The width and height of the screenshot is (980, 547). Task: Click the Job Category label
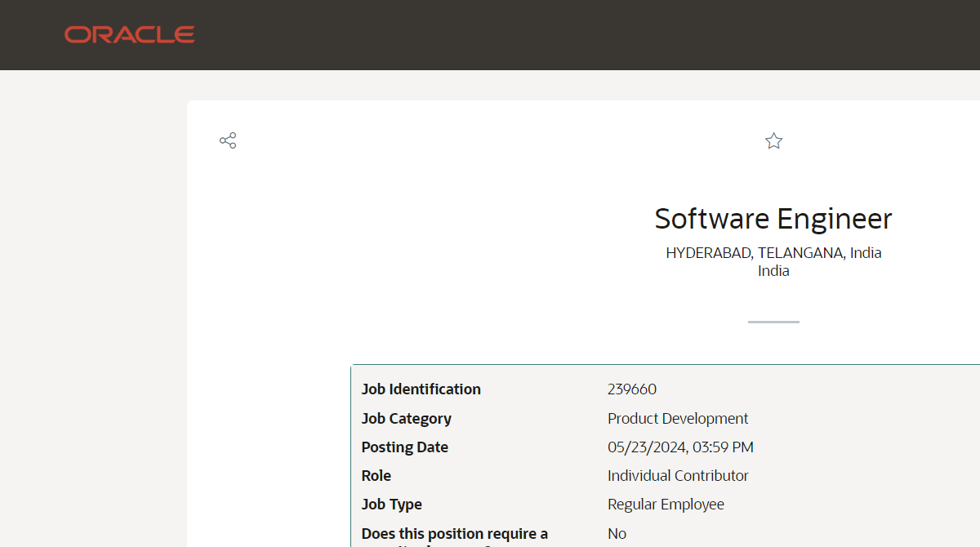tap(407, 419)
